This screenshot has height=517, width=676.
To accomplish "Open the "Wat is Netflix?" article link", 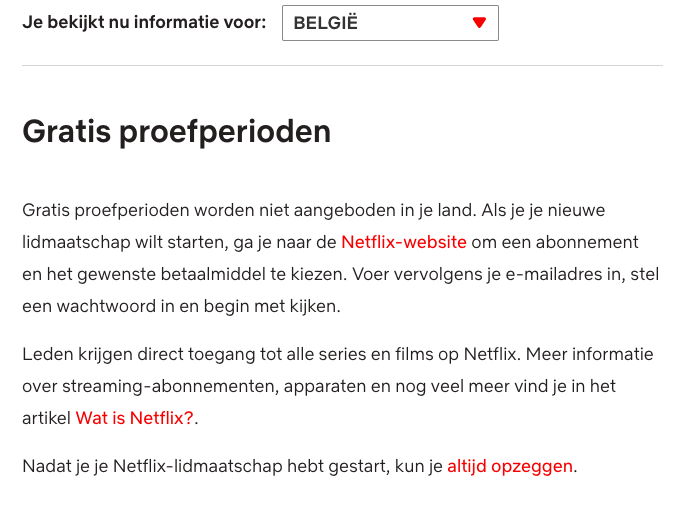I will coord(135,418).
